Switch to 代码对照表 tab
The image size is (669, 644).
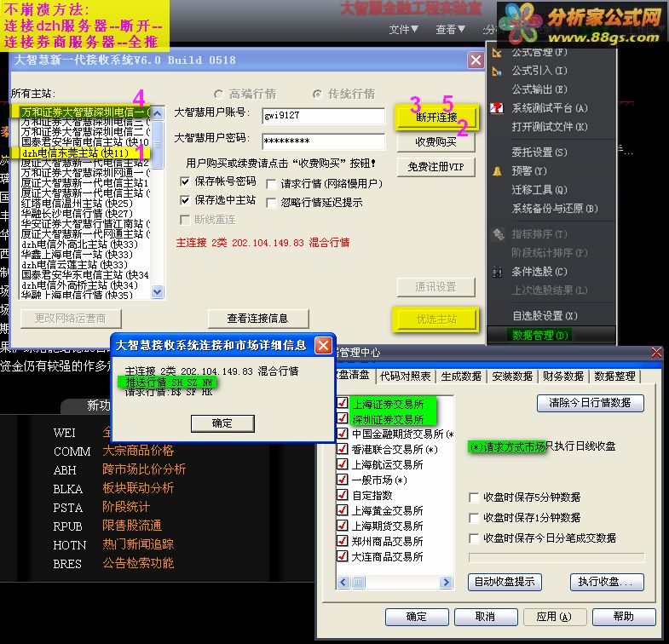(405, 377)
